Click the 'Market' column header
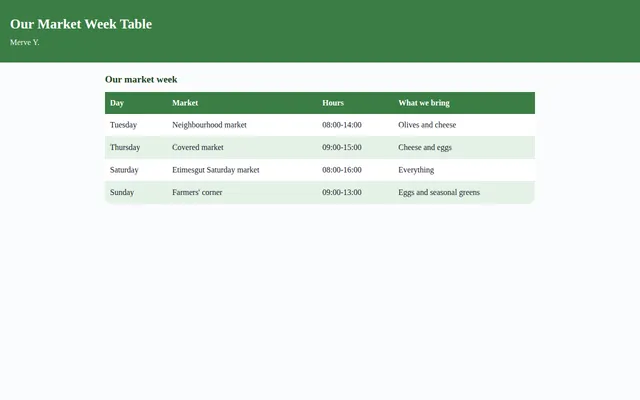The height and width of the screenshot is (400, 640). tap(242, 103)
